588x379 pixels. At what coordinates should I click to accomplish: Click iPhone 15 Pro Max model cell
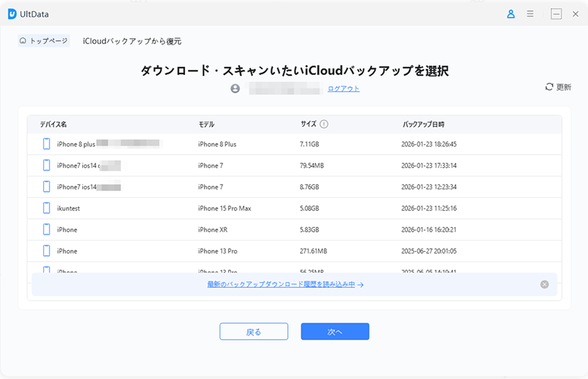(225, 209)
